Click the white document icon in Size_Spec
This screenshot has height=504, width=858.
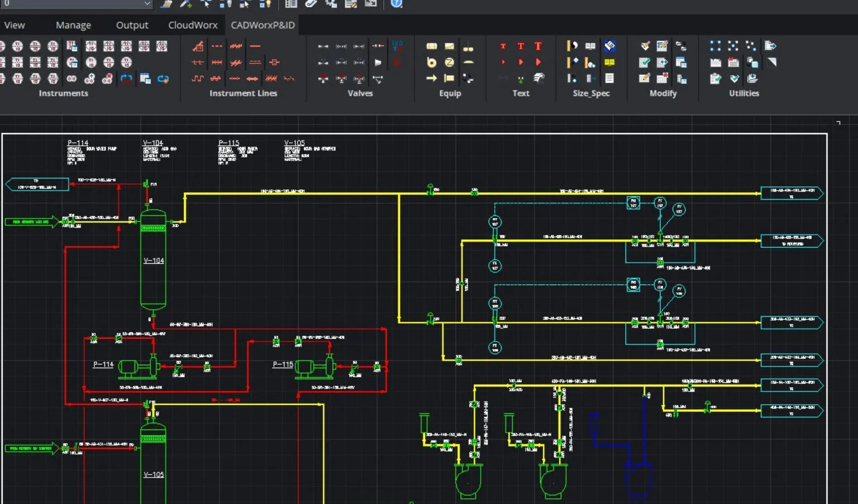point(609,79)
